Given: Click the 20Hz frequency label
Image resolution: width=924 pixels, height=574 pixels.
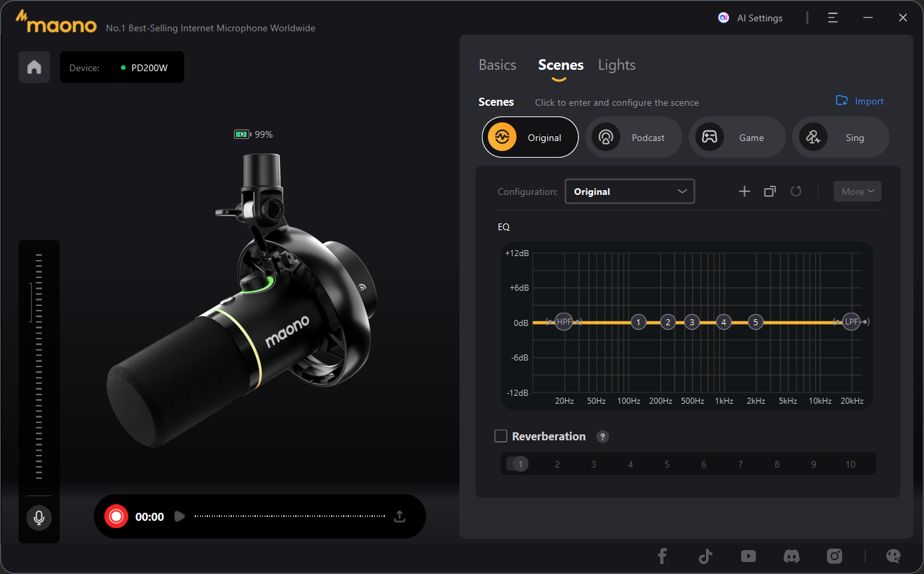Looking at the screenshot, I should point(564,401).
